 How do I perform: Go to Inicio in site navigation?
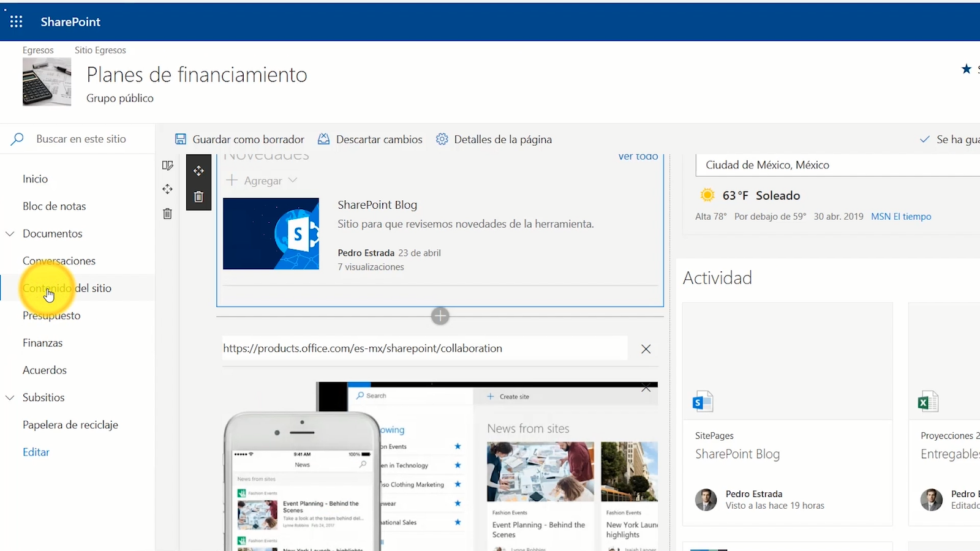point(35,179)
